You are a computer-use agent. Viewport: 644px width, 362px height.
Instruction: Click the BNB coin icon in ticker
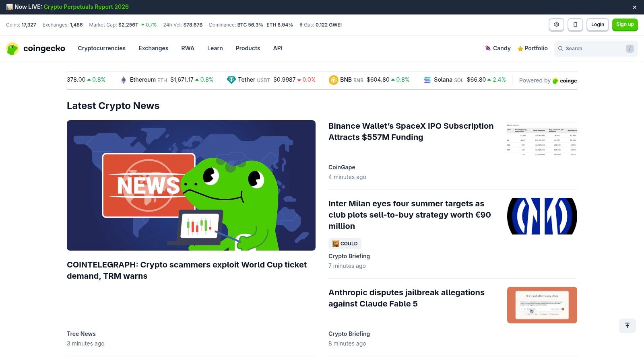point(333,80)
